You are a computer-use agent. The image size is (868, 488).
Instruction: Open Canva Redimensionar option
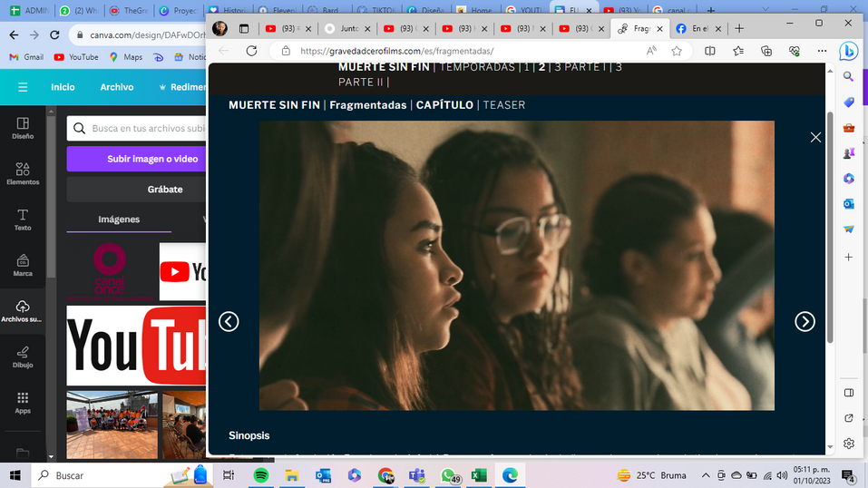pos(182,87)
